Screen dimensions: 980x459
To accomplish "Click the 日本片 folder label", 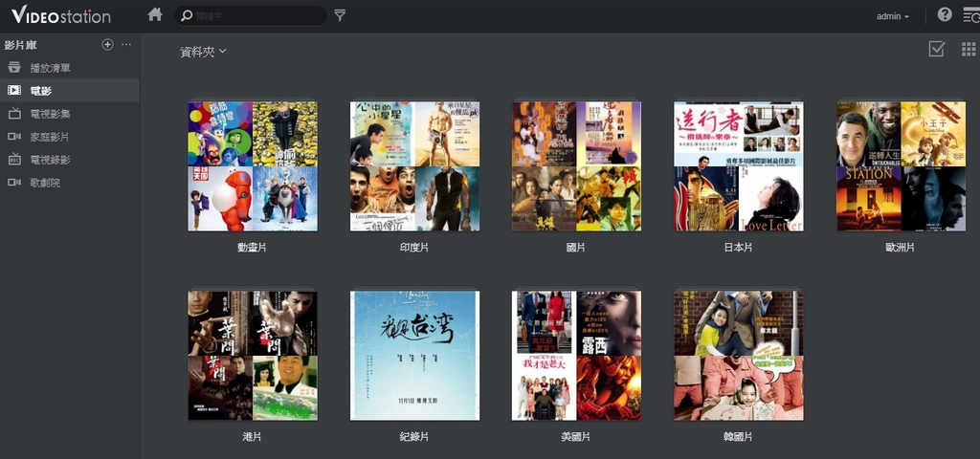I will click(738, 248).
